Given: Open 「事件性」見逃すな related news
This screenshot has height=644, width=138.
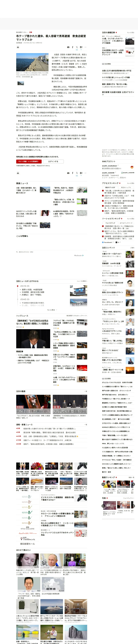Looking at the screenshot, I should tap(64, 190).
